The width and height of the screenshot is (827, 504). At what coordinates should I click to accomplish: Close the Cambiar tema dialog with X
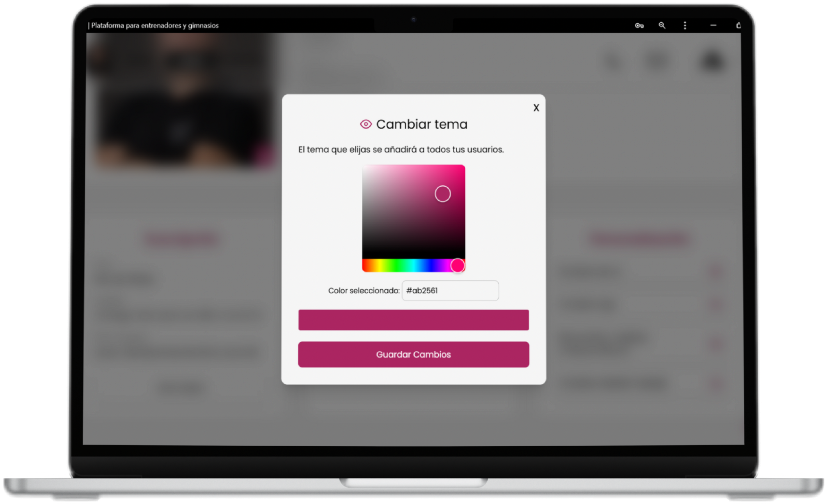pos(536,108)
